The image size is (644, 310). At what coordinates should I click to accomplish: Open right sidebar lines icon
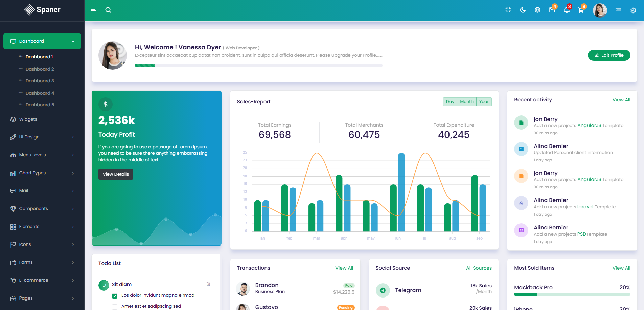coord(618,10)
